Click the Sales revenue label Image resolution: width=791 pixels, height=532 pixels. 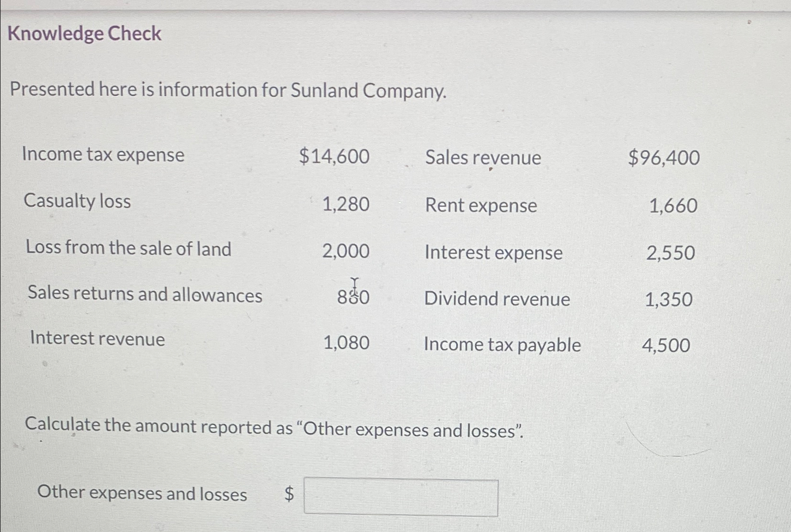pyautogui.click(x=483, y=158)
